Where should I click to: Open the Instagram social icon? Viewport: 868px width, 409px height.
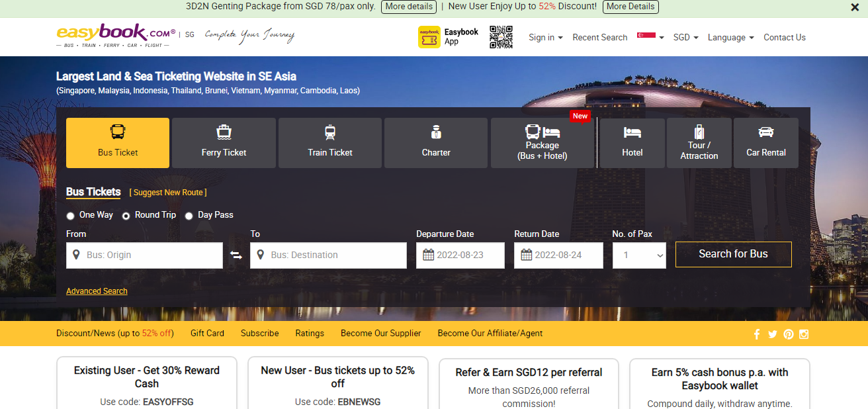[804, 334]
